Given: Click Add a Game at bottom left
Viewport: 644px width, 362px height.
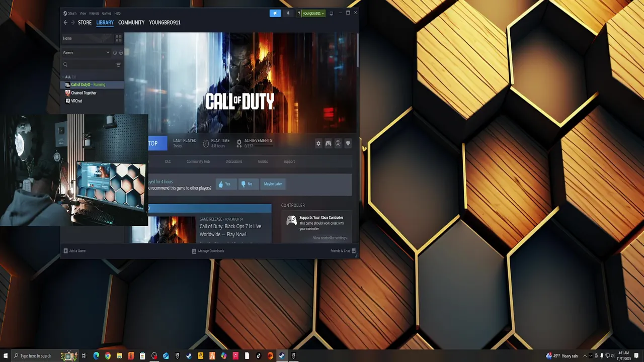Looking at the screenshot, I should (74, 251).
